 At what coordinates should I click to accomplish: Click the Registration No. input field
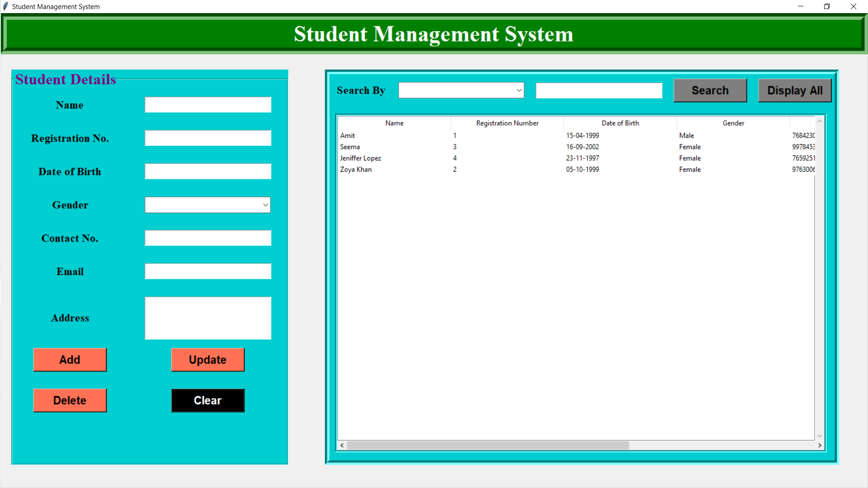click(x=208, y=138)
